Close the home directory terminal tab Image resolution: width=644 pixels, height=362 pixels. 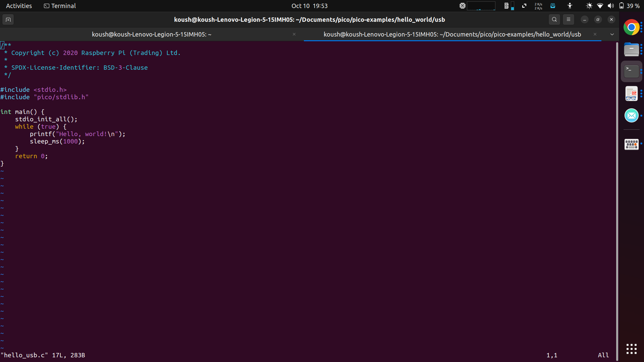tap(294, 34)
